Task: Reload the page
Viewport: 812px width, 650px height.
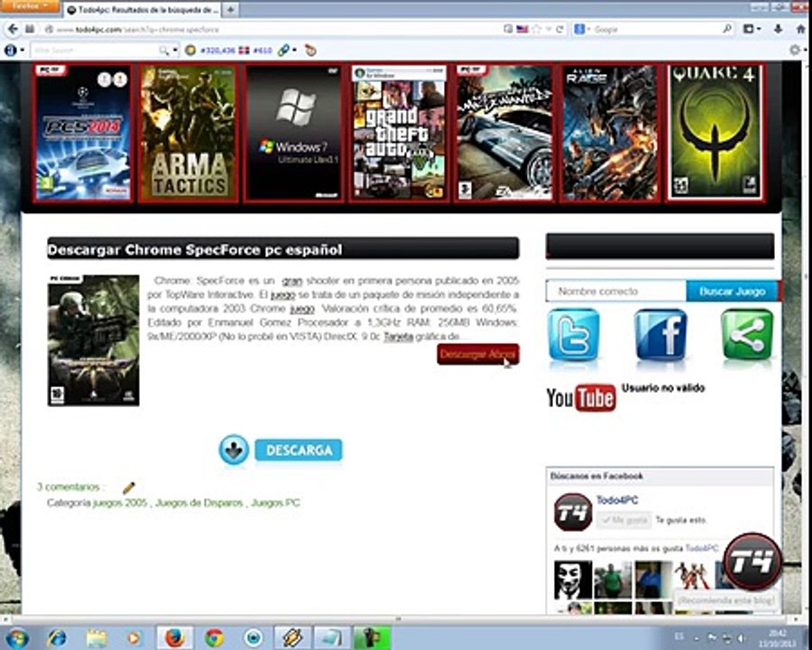Action: [559, 30]
